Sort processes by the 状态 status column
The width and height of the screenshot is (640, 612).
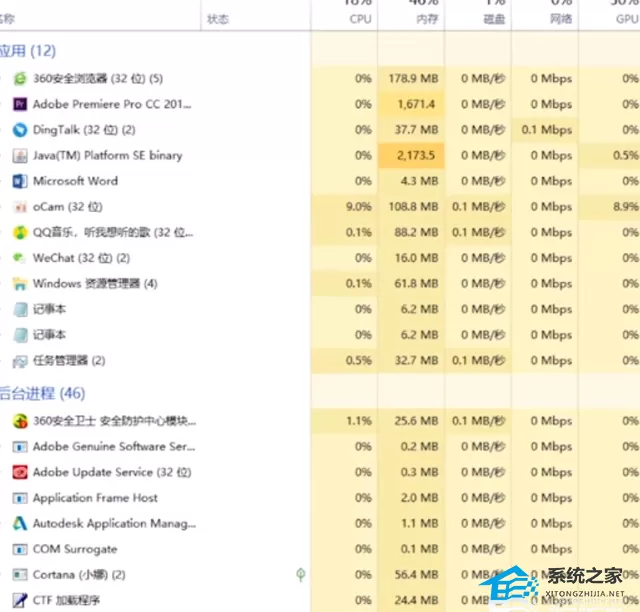256,15
